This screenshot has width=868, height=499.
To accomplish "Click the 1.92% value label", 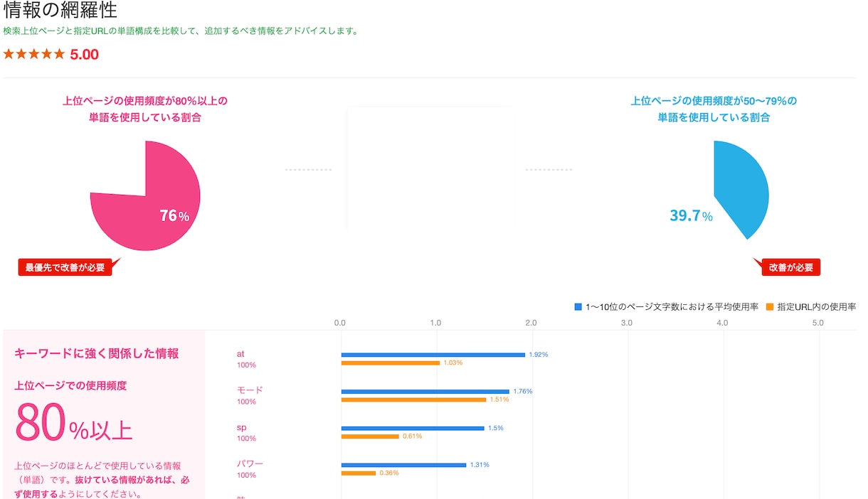I will 539,355.
